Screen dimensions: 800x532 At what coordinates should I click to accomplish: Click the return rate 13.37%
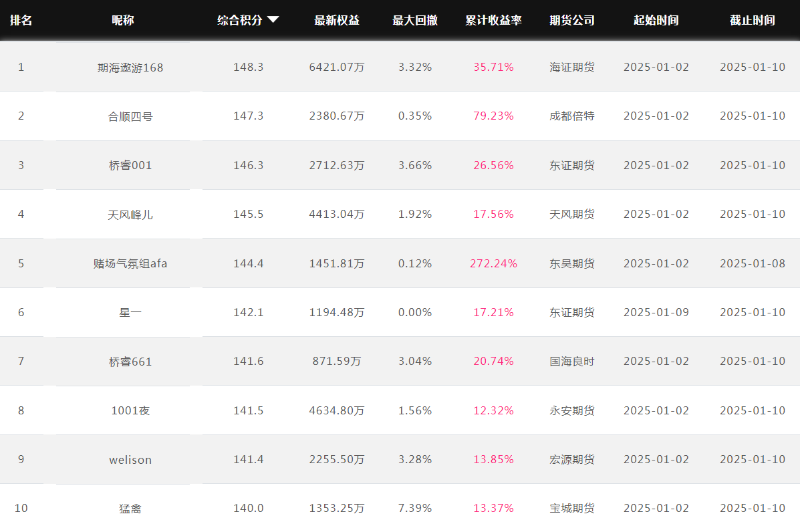click(493, 509)
